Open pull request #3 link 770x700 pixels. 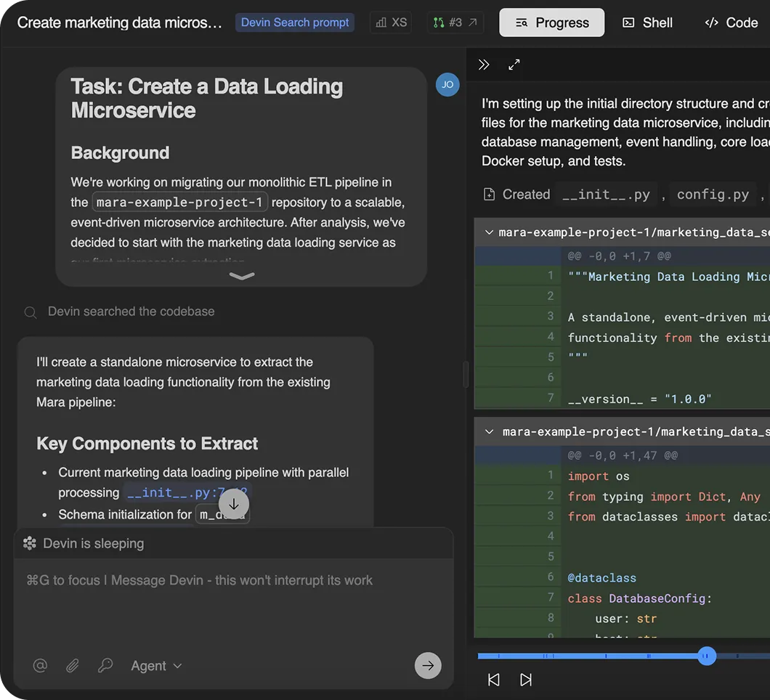coord(455,23)
